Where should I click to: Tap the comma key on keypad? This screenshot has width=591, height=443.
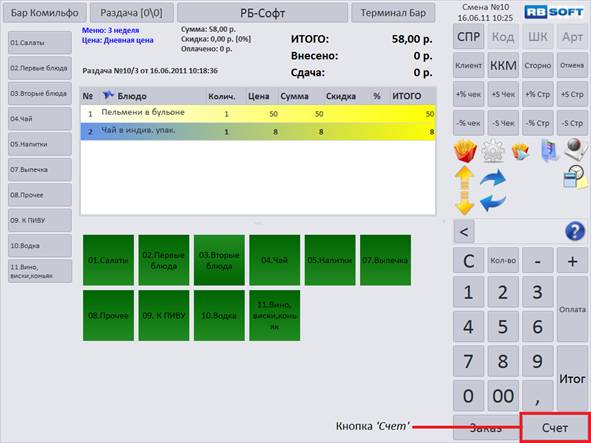pos(537,396)
